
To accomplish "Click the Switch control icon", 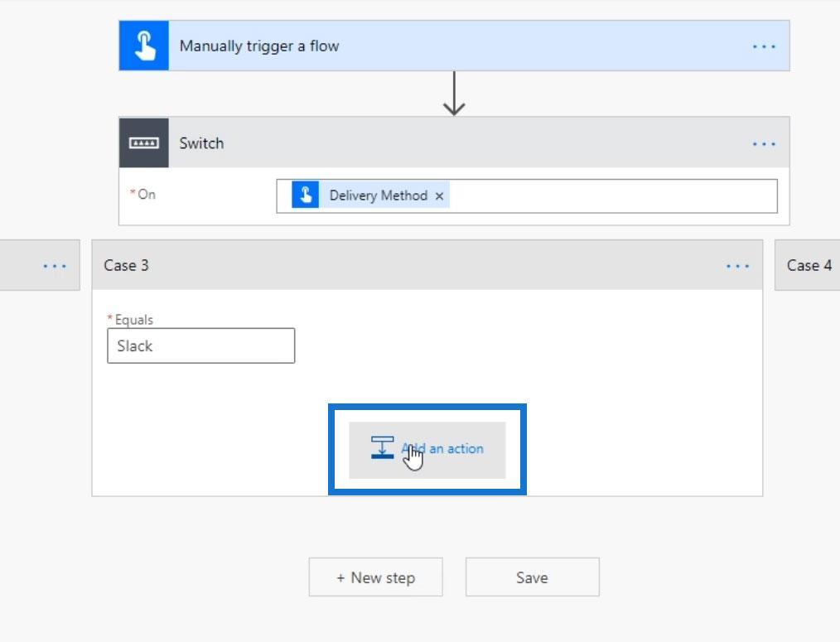I will pos(143,143).
